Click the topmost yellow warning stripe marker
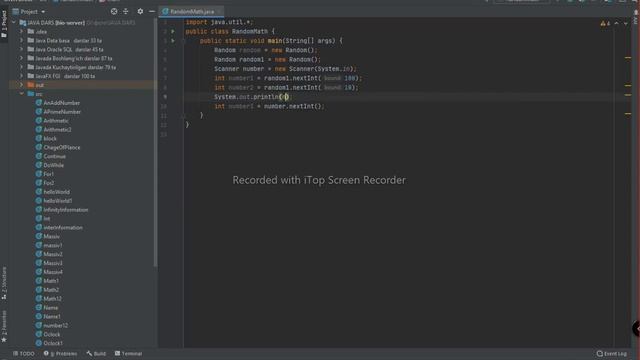Image resolution: width=640 pixels, height=360 pixels. (x=628, y=58)
